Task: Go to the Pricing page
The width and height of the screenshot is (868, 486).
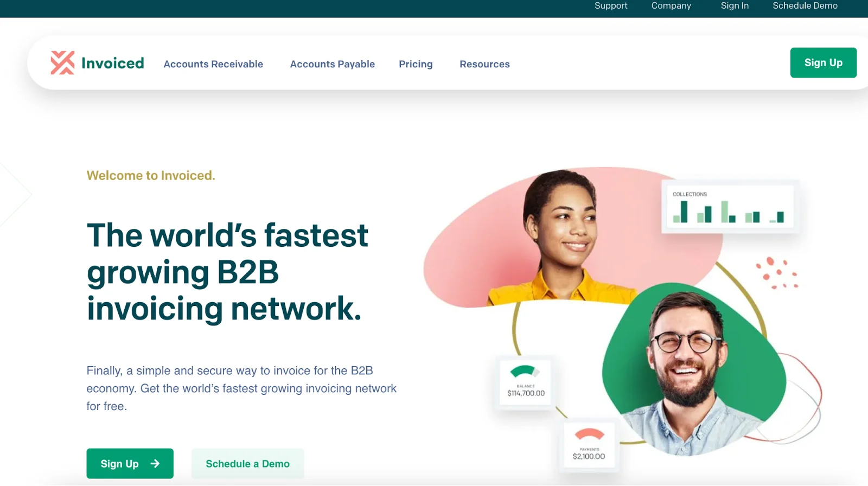Action: coord(416,64)
